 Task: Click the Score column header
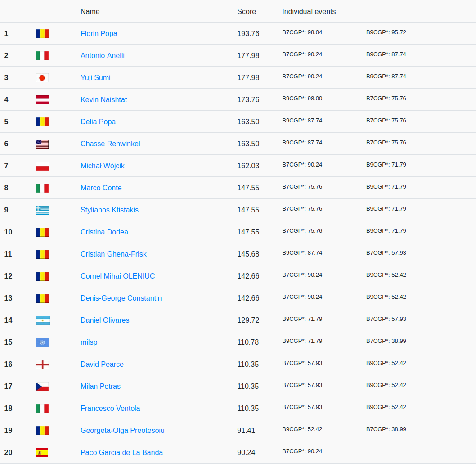(246, 12)
